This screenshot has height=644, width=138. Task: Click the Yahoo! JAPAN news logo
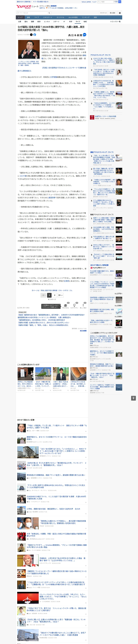27,7
